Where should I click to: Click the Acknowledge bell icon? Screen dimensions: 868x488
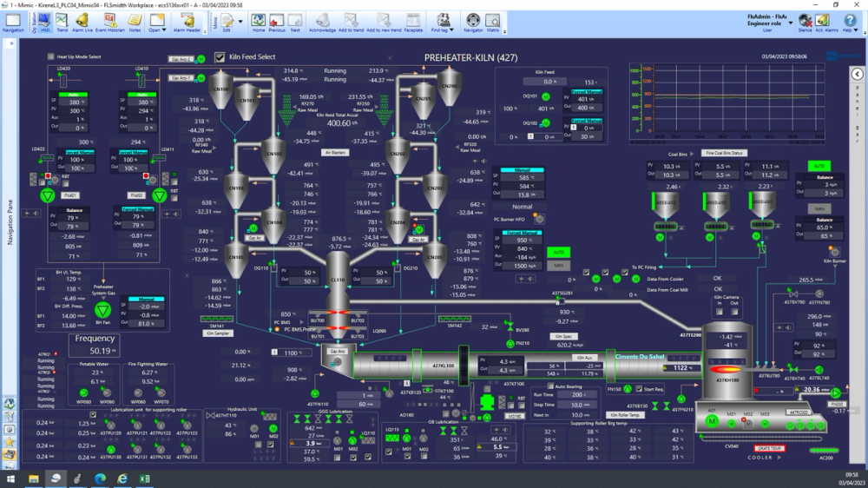pyautogui.click(x=322, y=23)
